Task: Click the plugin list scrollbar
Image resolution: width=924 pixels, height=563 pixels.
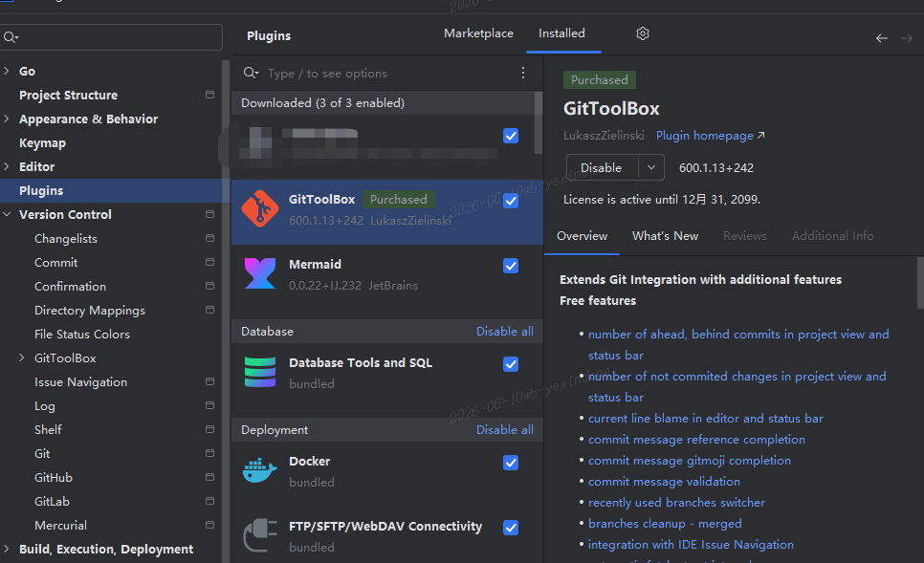Action: [538, 122]
